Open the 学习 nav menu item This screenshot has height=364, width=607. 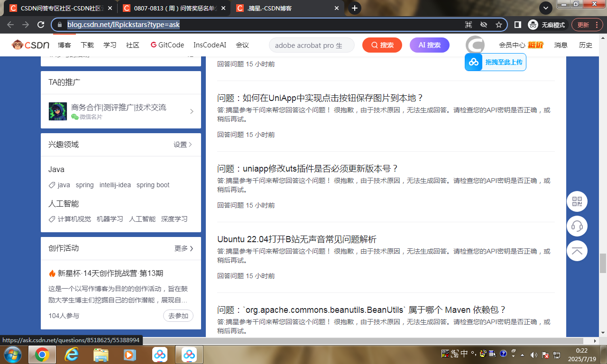click(x=110, y=45)
